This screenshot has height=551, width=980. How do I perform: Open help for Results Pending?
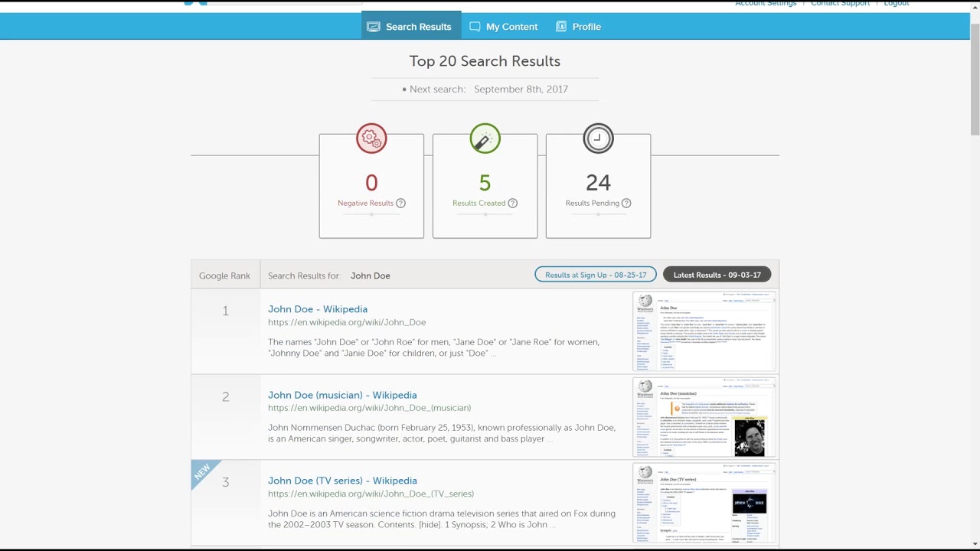coord(626,203)
